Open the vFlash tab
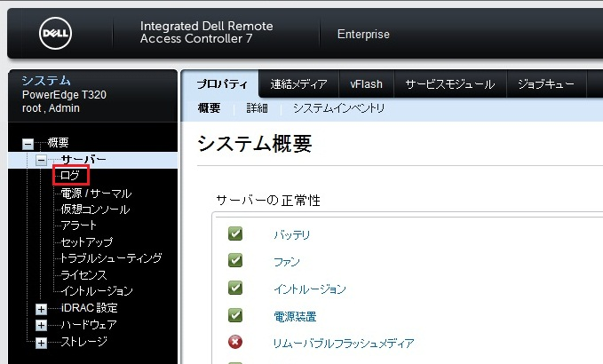Viewport: 603px width, 364px height. point(367,83)
